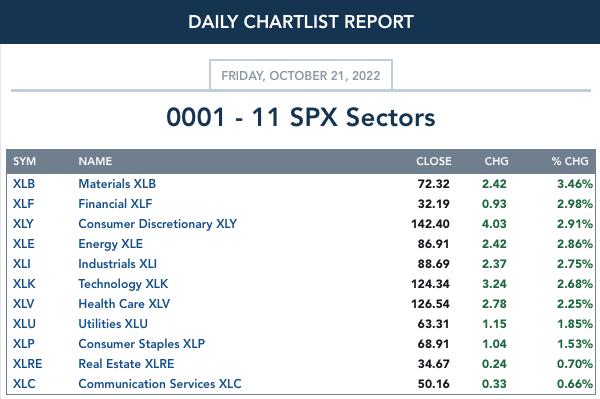Open Real Estate XLRE link

point(126,364)
